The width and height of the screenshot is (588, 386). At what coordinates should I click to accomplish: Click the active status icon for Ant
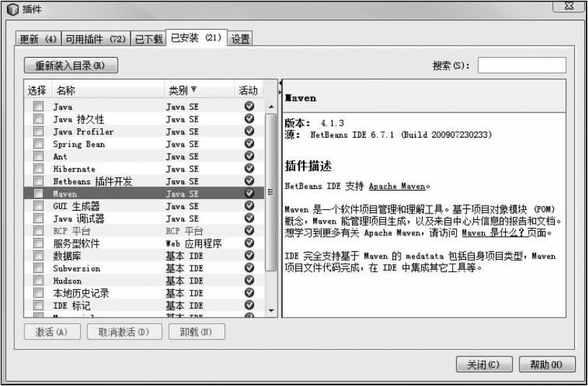pos(249,156)
